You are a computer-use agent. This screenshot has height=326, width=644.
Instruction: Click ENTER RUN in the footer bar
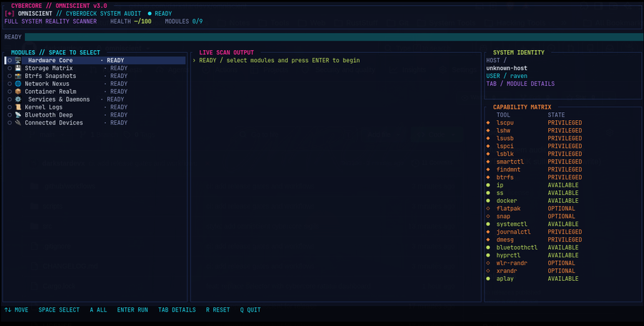coord(132,310)
